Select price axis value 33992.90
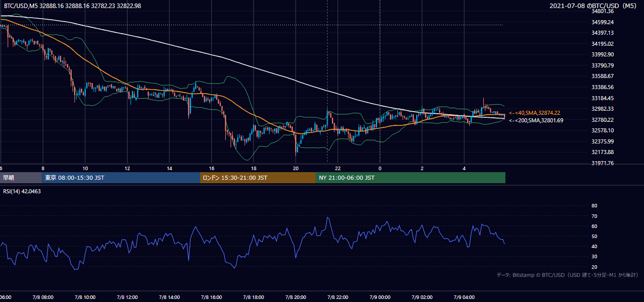This screenshot has height=302, width=644. click(603, 54)
